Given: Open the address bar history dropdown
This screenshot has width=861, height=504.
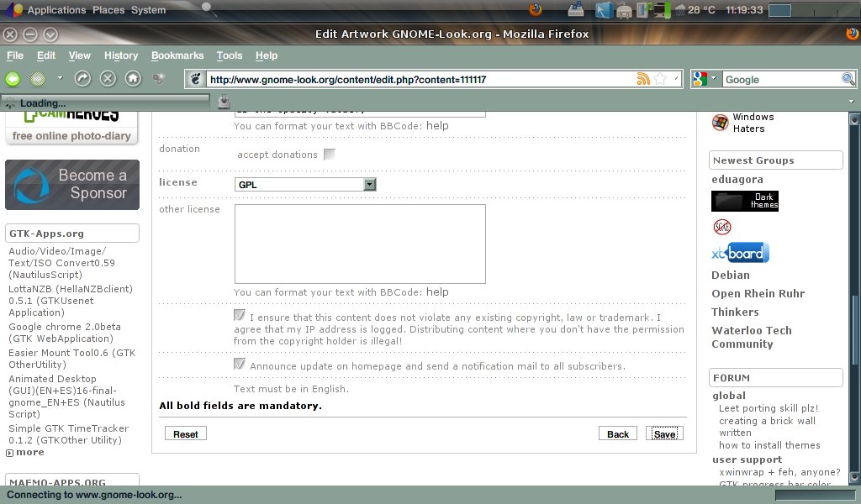Looking at the screenshot, I should 676,79.
